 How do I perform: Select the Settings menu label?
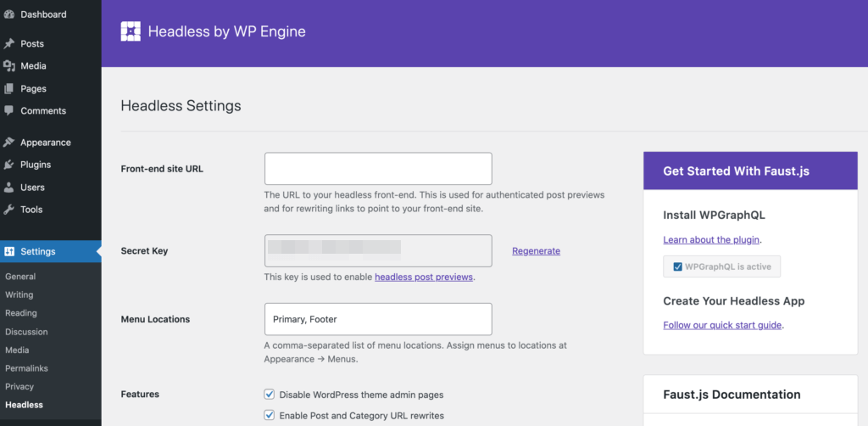coord(38,251)
